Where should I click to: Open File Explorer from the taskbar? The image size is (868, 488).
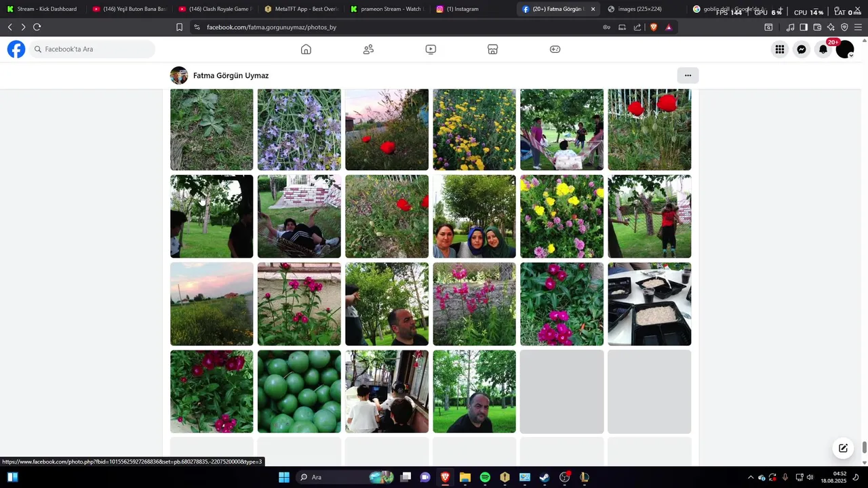click(x=465, y=477)
